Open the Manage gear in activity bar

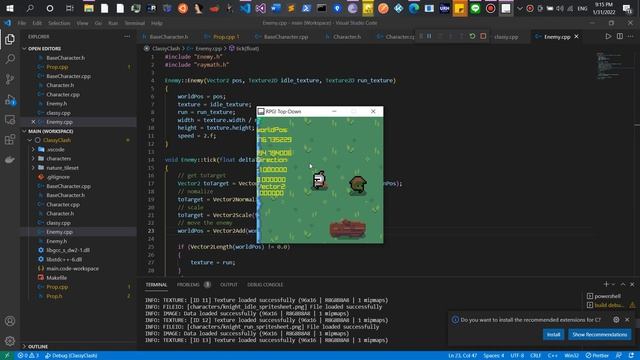(x=10, y=341)
